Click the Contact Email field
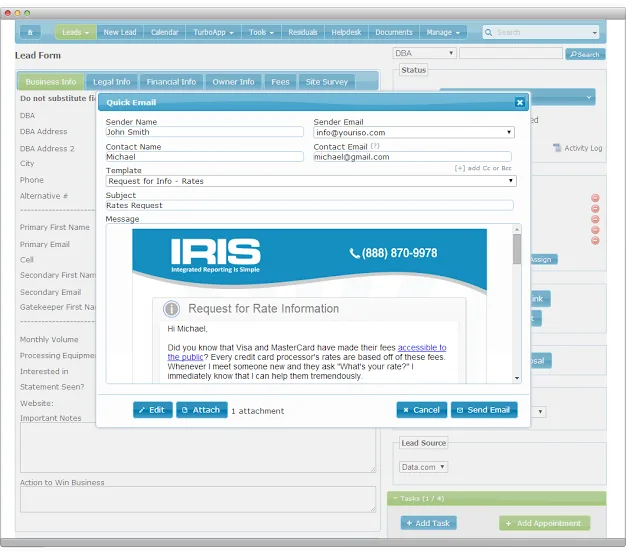Image resolution: width=626 pixels, height=552 pixels. pyautogui.click(x=412, y=157)
